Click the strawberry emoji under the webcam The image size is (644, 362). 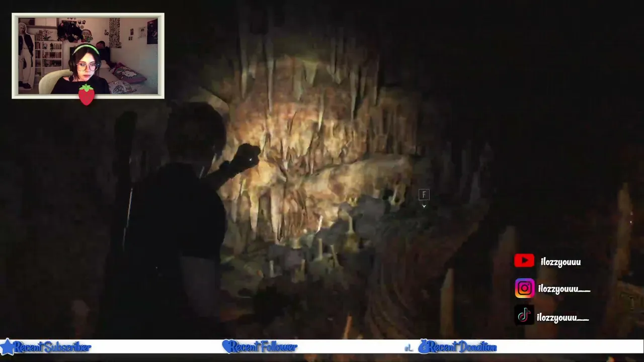click(87, 95)
